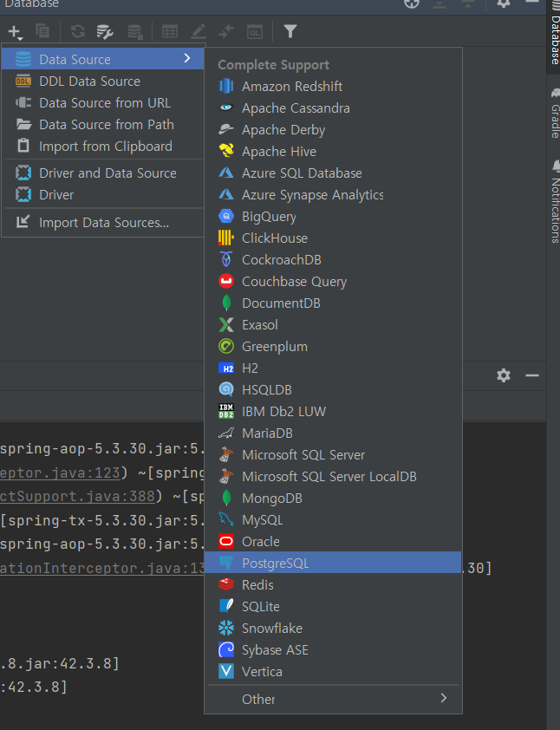The width and height of the screenshot is (560, 730).
Task: Click the Jump to query console icon
Action: pyautogui.click(x=226, y=31)
